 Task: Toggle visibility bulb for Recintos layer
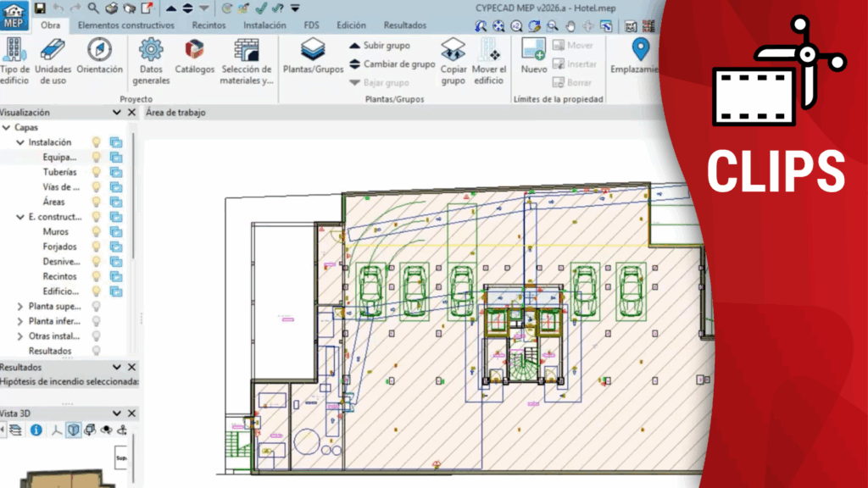(97, 276)
